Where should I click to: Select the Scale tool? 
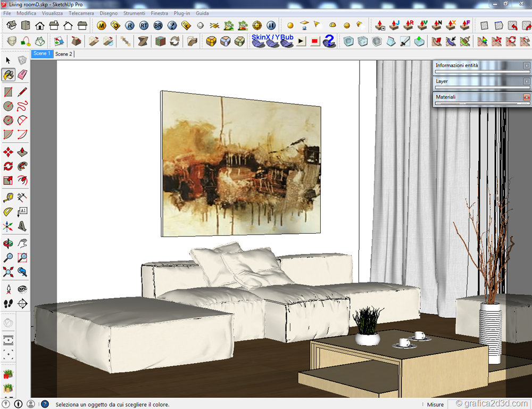8,180
